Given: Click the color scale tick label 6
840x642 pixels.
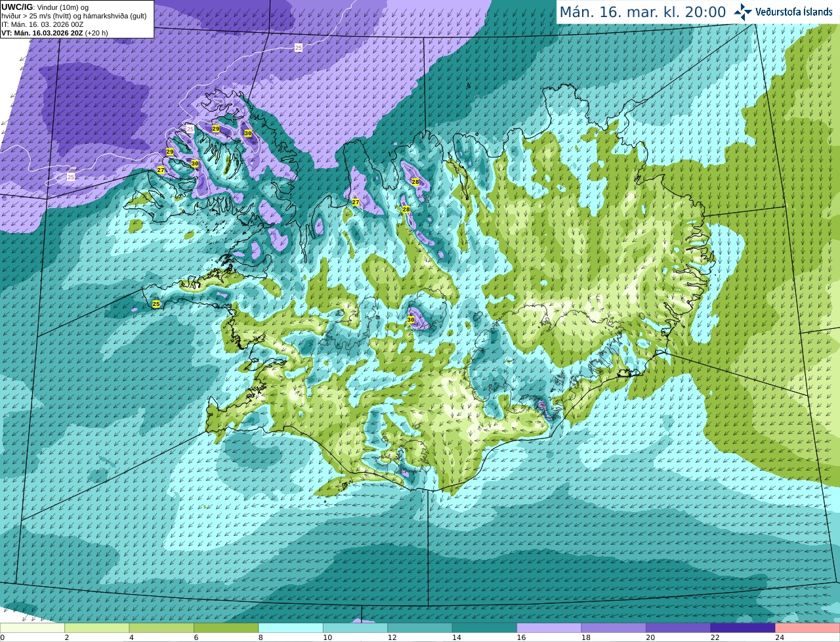Looking at the screenshot, I should [196, 637].
